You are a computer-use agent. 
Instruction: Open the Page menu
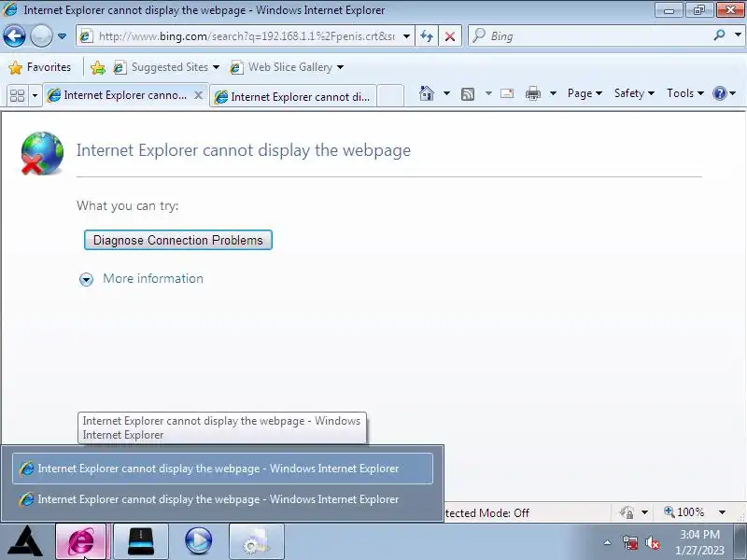coord(585,93)
